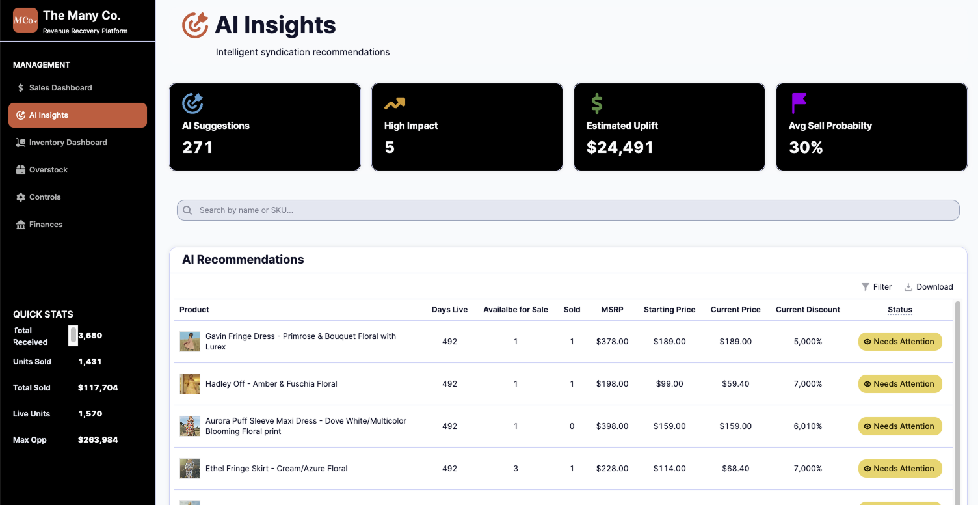Click the AI Insights page header icon

coord(195,25)
